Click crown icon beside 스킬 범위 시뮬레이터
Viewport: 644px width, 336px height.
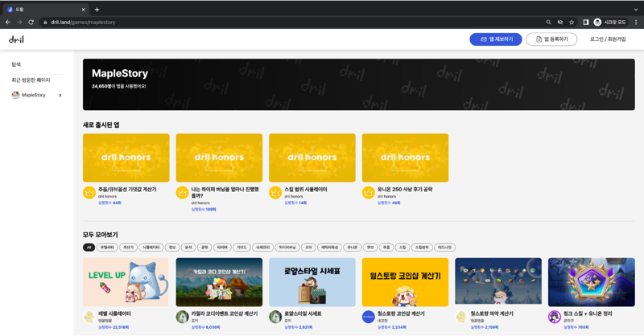click(x=275, y=192)
